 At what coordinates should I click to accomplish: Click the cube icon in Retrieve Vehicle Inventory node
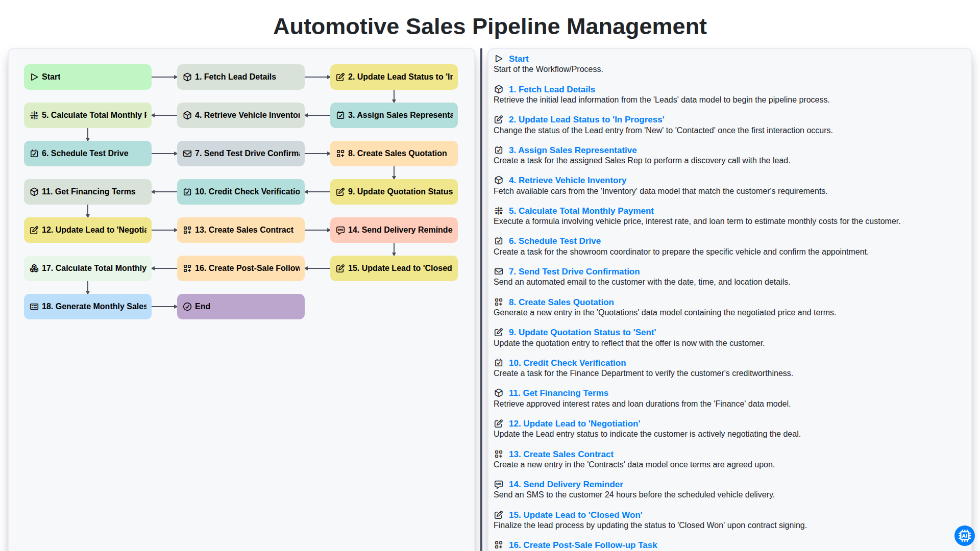click(187, 115)
